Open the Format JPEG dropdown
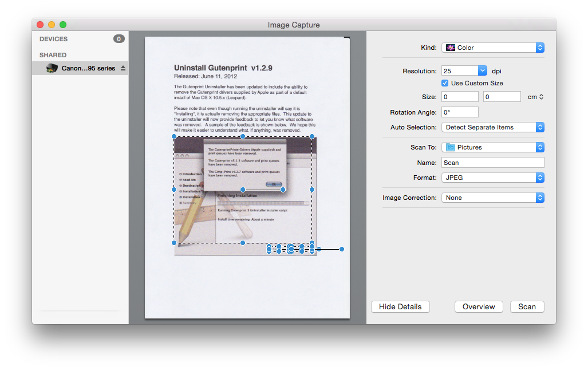 [x=493, y=178]
